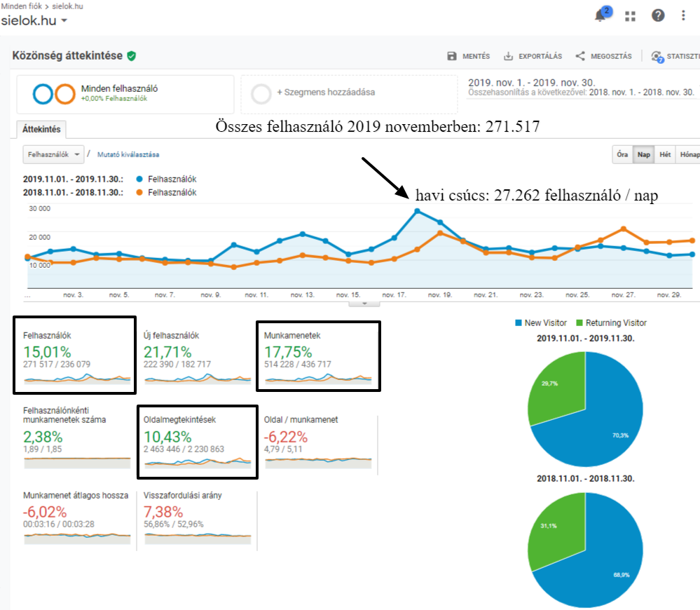Open the three-dot more options menu
700x610 pixels.
684,15
